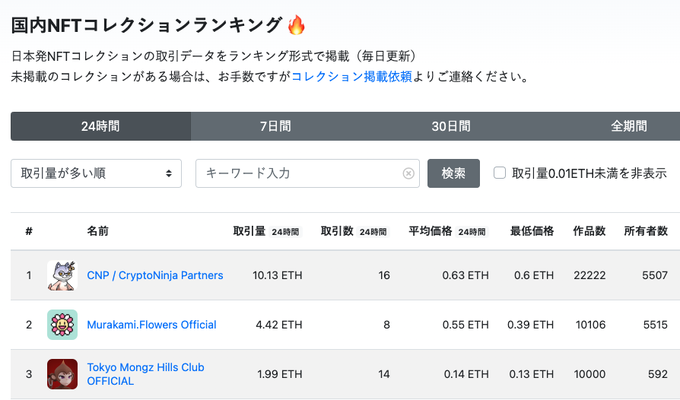Open Murakami.Flowers Official collection link
The width and height of the screenshot is (680, 400).
(x=151, y=325)
